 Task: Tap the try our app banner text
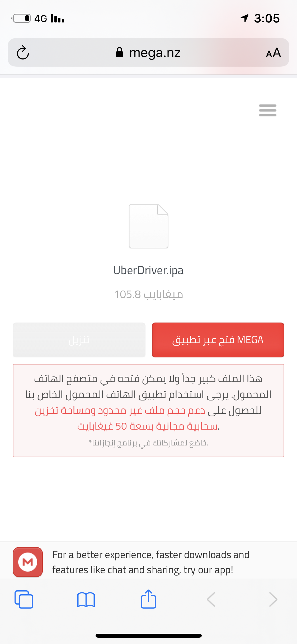click(151, 562)
